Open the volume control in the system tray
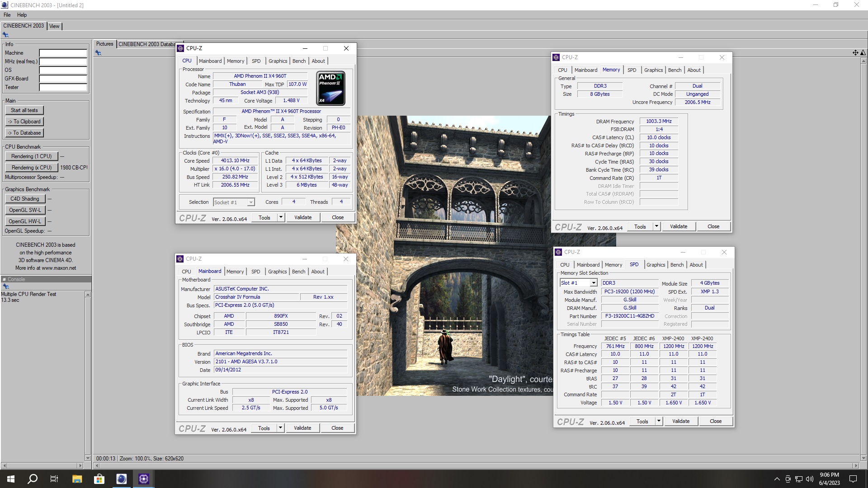Image resolution: width=868 pixels, height=488 pixels. pyautogui.click(x=810, y=479)
